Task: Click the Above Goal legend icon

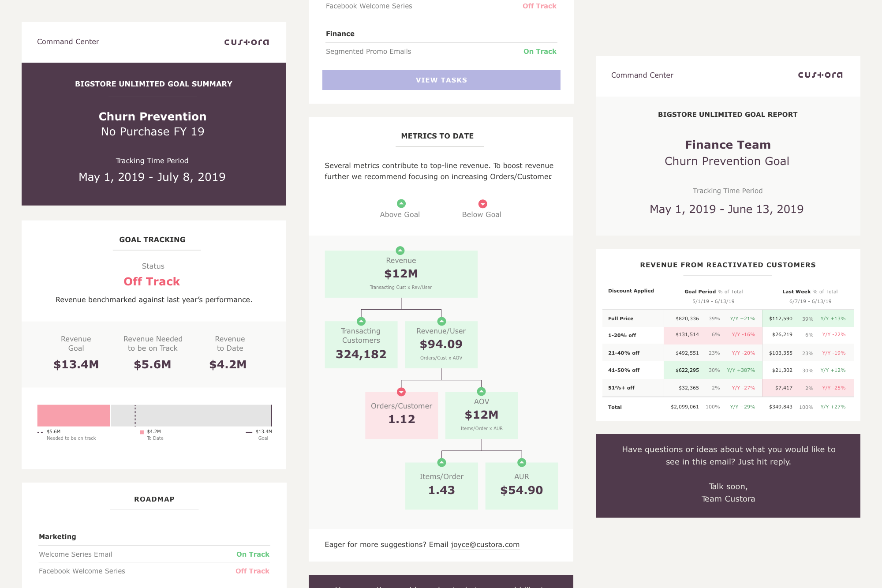Action: 401,203
